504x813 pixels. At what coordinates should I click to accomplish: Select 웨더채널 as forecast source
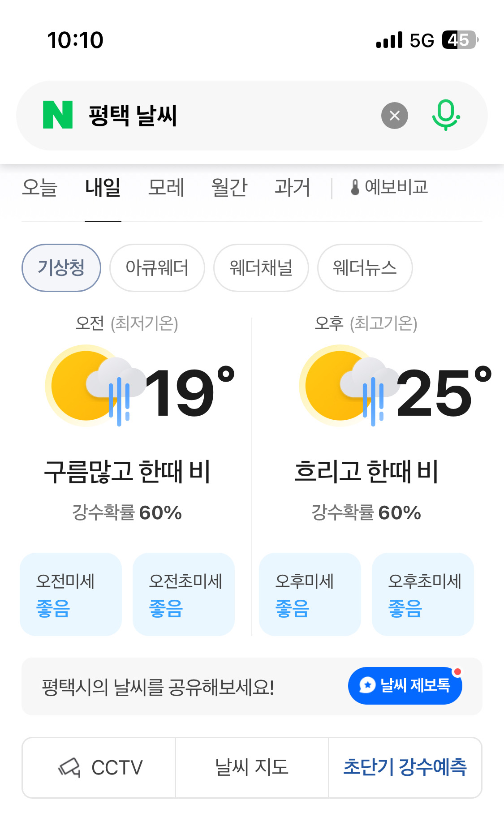click(x=261, y=268)
